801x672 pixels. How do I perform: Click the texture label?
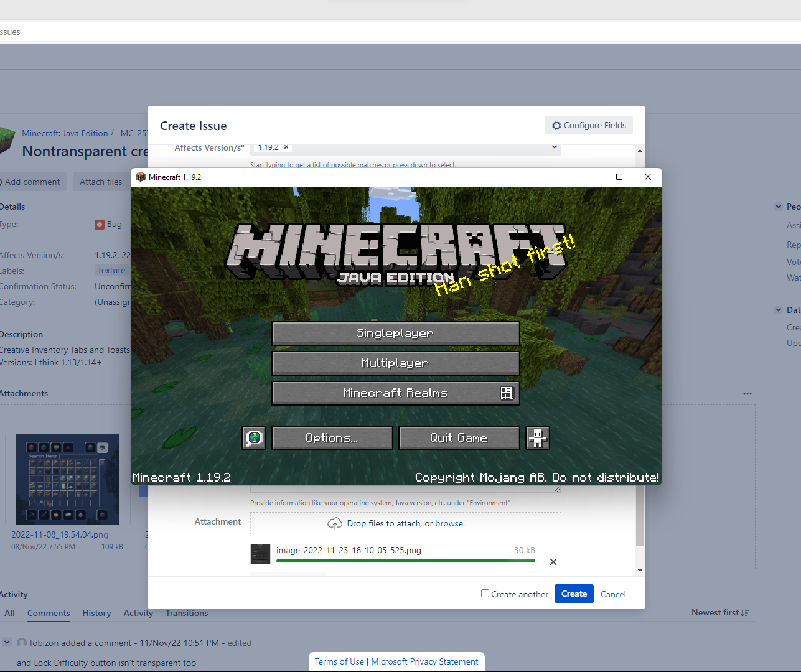click(x=112, y=271)
